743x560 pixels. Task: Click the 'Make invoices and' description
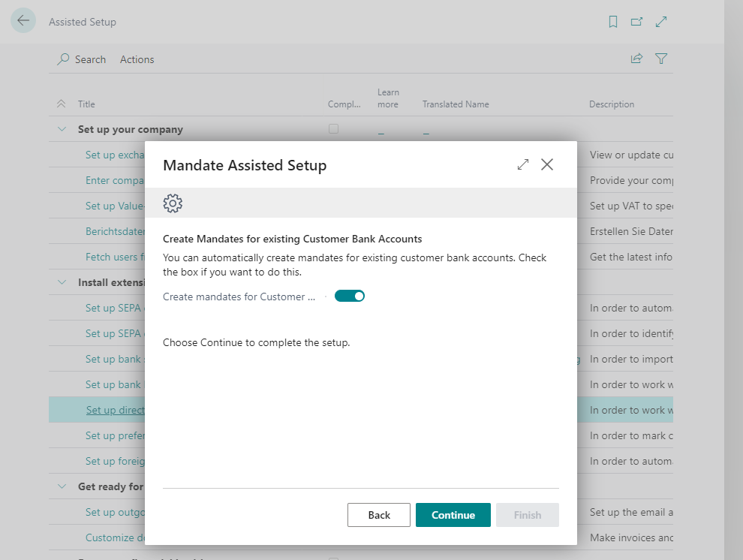[631, 537]
